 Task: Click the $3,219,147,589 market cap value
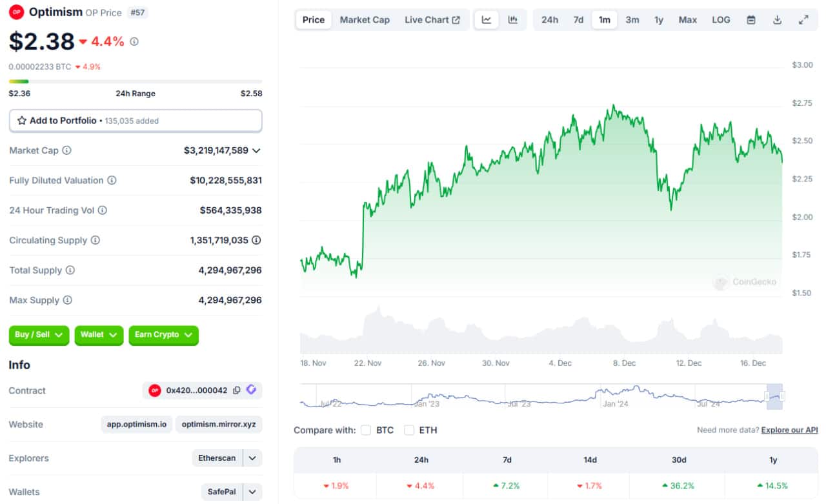(x=216, y=150)
